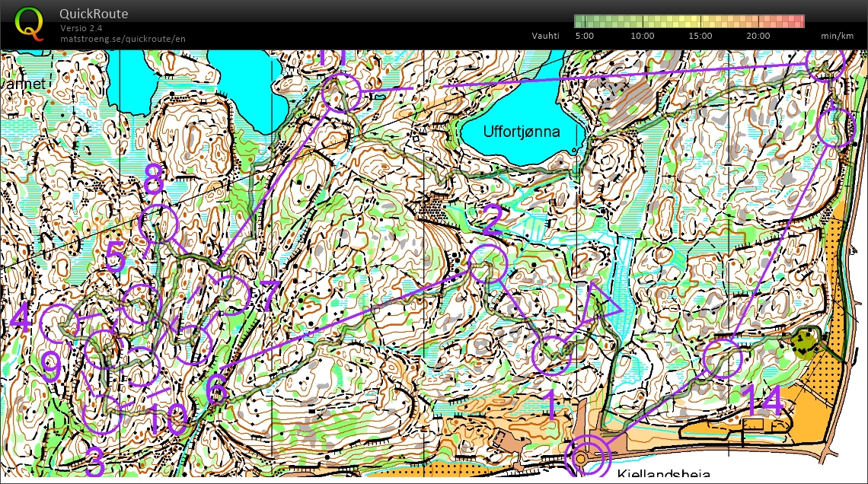Click the Versio 2.4 version text
This screenshot has height=484, width=868.
(x=82, y=28)
